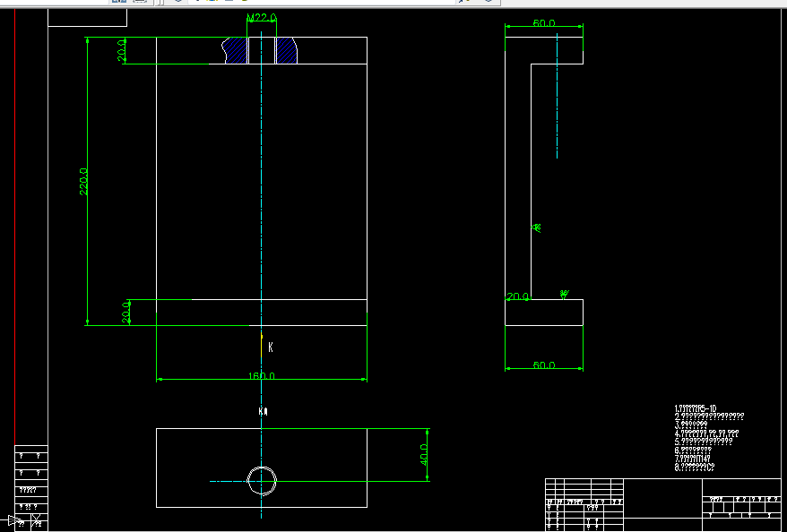Image resolution: width=787 pixels, height=532 pixels.
Task: Select technical note line numbered 8
Action: point(694,467)
